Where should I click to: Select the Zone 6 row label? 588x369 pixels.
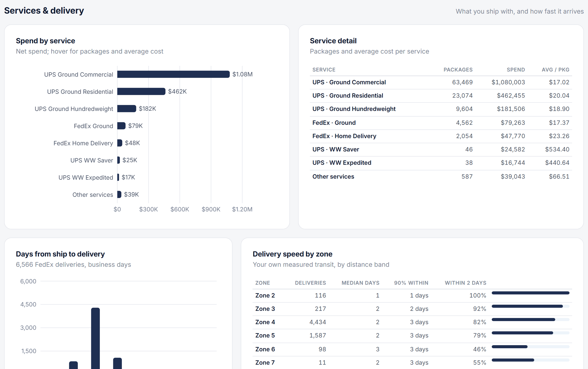coord(265,349)
